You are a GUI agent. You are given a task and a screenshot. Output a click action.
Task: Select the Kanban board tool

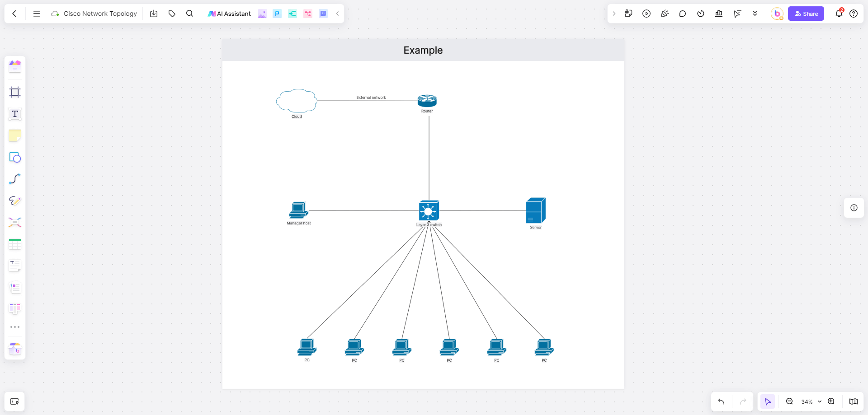(15, 309)
